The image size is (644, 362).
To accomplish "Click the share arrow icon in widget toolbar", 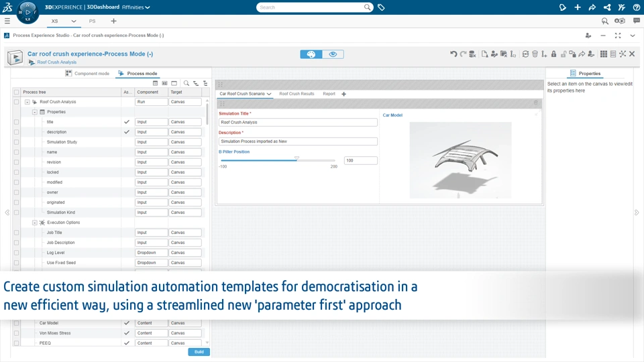I will tap(582, 54).
